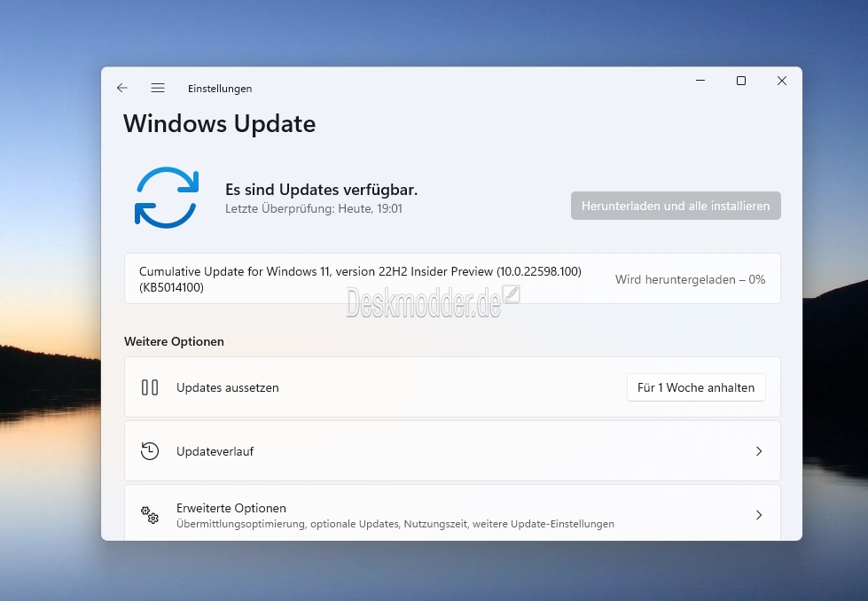Click the pause icon beside Updates aussetzen
This screenshot has width=868, height=601.
tap(150, 387)
